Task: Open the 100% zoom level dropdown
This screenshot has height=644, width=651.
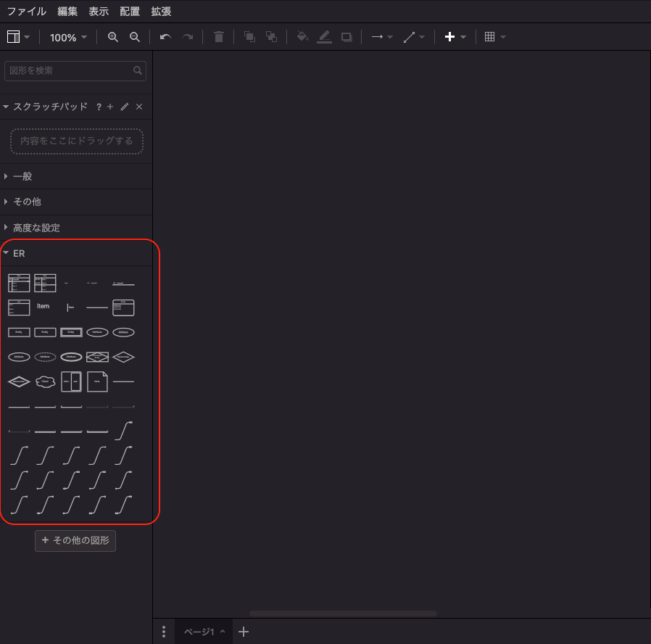Action: tap(68, 38)
